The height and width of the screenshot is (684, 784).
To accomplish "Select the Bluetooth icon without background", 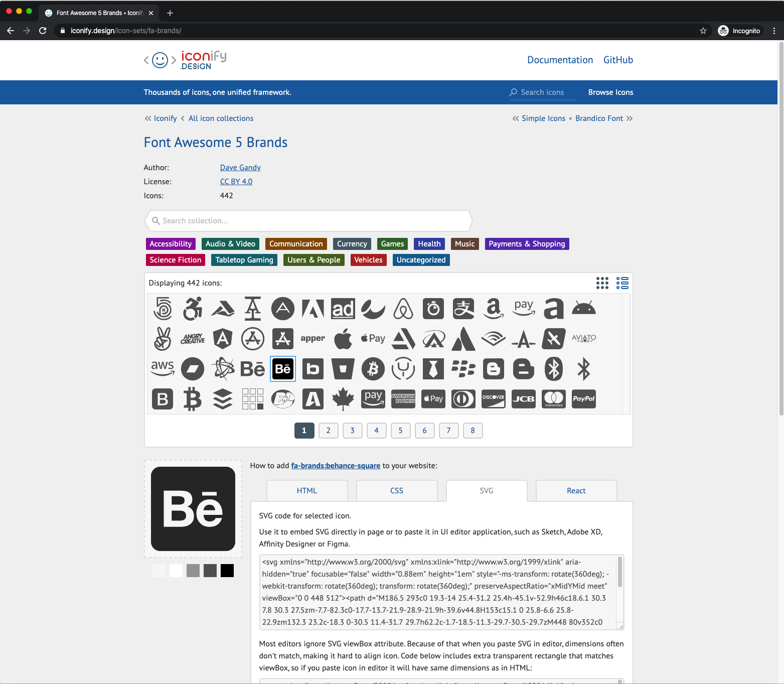I will point(583,369).
